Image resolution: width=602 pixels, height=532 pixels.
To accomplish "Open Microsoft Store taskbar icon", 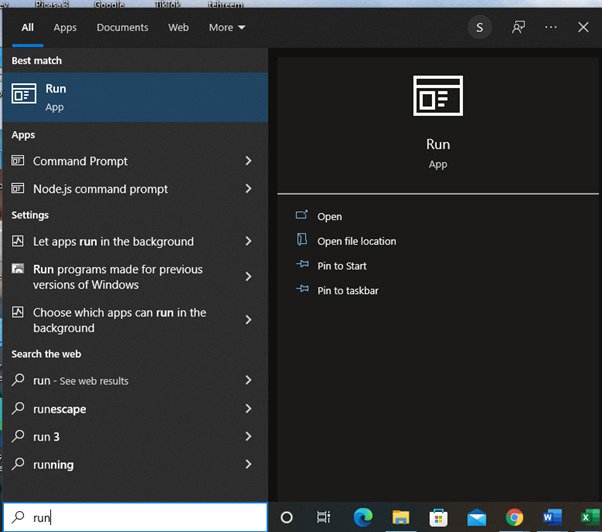I will point(438,517).
